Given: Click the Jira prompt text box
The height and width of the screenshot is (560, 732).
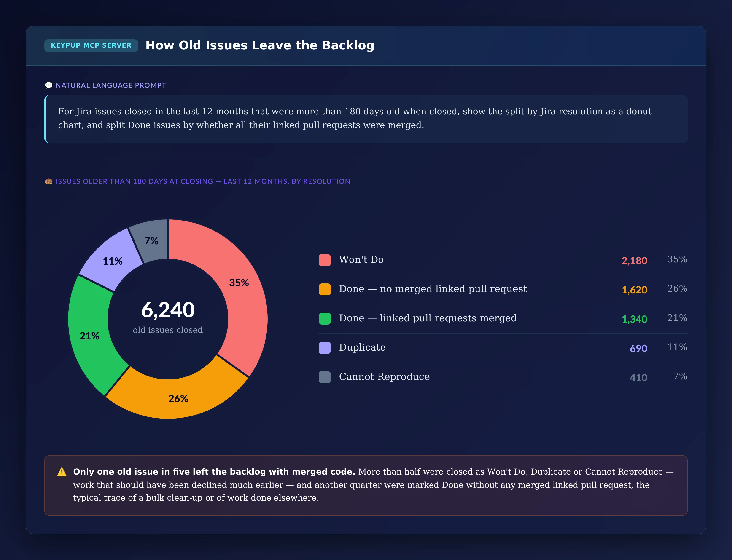Looking at the screenshot, I should [x=366, y=119].
